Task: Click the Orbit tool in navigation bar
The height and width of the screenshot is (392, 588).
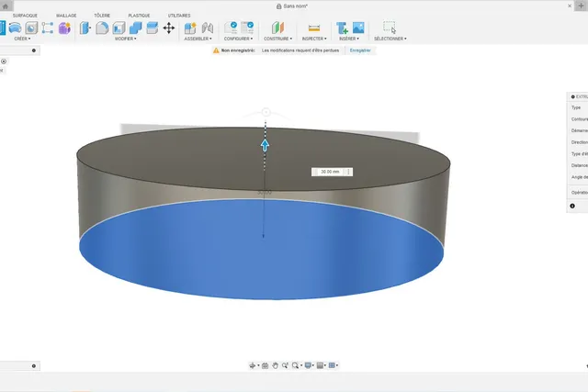Action: tap(253, 365)
